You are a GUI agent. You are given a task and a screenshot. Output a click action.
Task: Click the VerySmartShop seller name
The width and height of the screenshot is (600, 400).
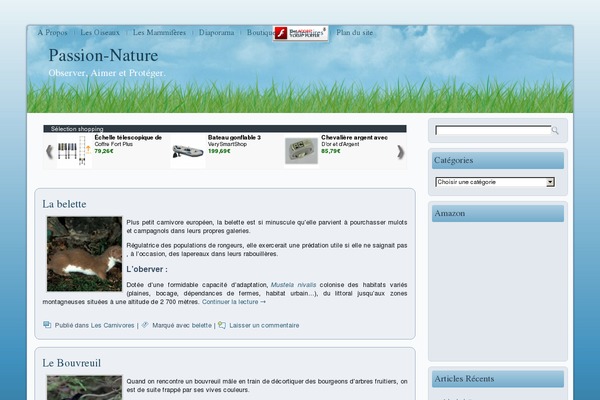[x=227, y=144]
